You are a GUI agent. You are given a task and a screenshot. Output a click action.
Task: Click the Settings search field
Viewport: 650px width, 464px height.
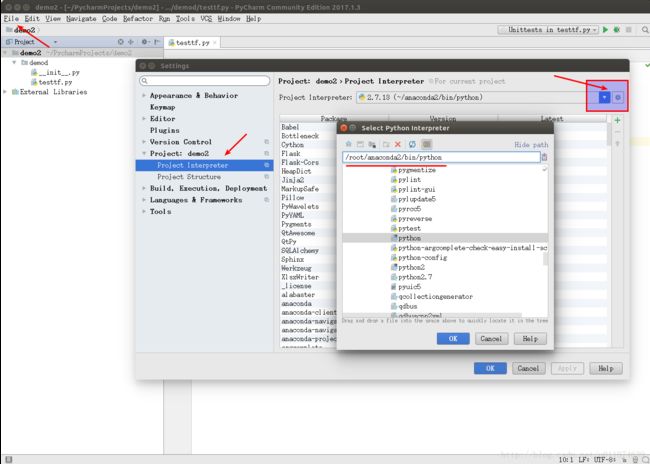(x=205, y=80)
